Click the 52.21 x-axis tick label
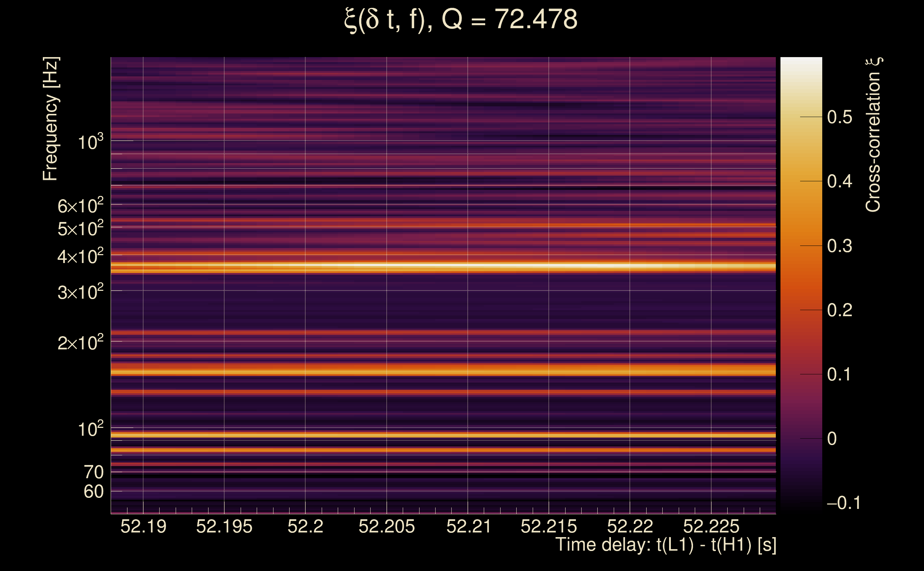924x571 pixels. 468,526
